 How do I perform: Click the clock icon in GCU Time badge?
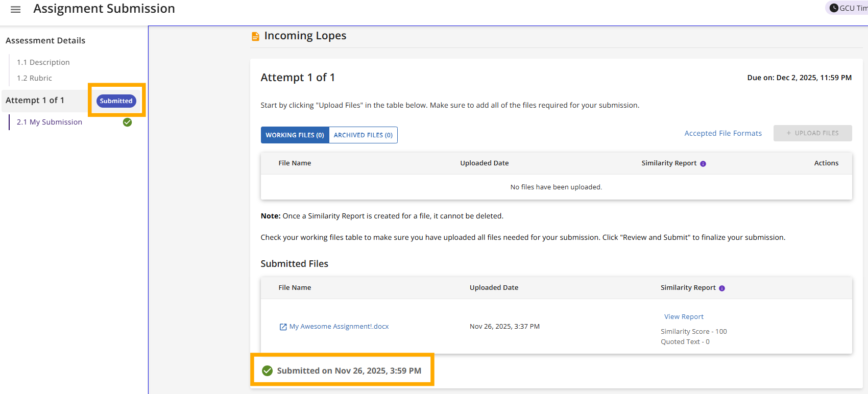834,8
